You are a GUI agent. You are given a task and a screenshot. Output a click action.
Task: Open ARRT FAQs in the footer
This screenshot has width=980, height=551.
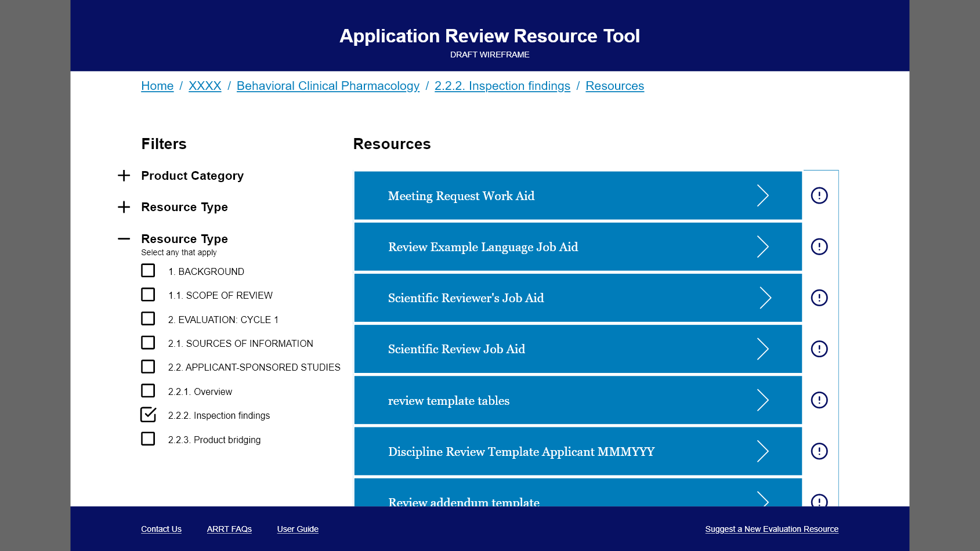pos(229,529)
